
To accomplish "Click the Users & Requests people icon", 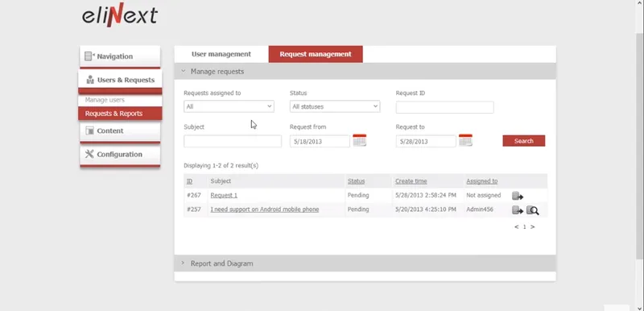I will click(90, 80).
